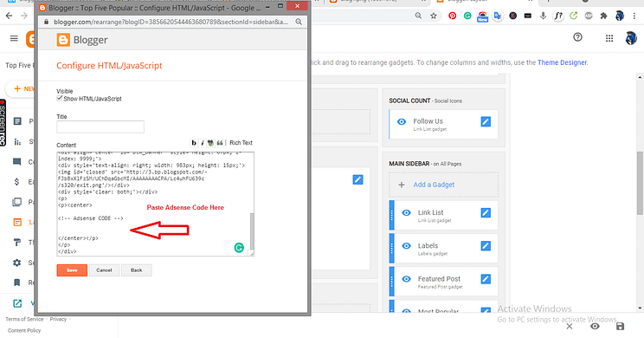This screenshot has height=338, width=644.
Task: Edit gadget pencil in left layout column
Action: (357, 179)
